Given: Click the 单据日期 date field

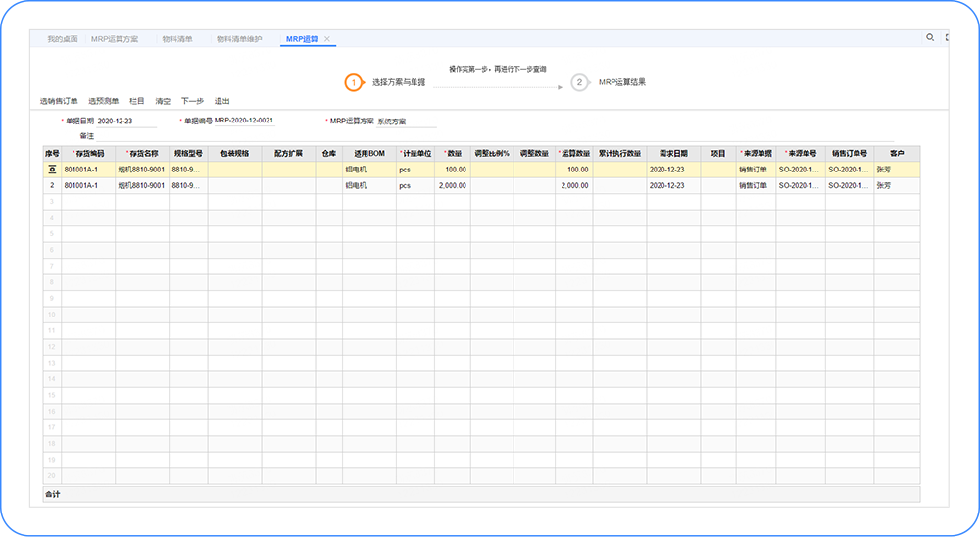Looking at the screenshot, I should 128,122.
